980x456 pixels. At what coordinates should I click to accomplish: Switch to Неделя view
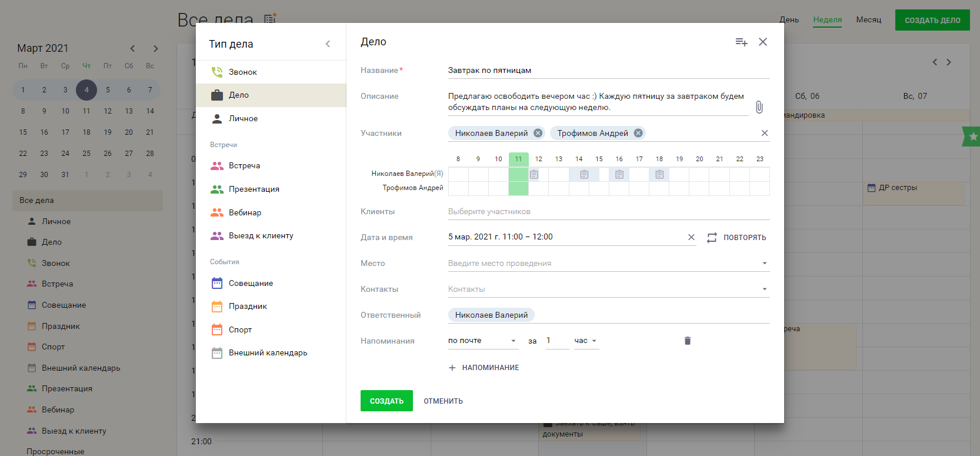coord(828,20)
